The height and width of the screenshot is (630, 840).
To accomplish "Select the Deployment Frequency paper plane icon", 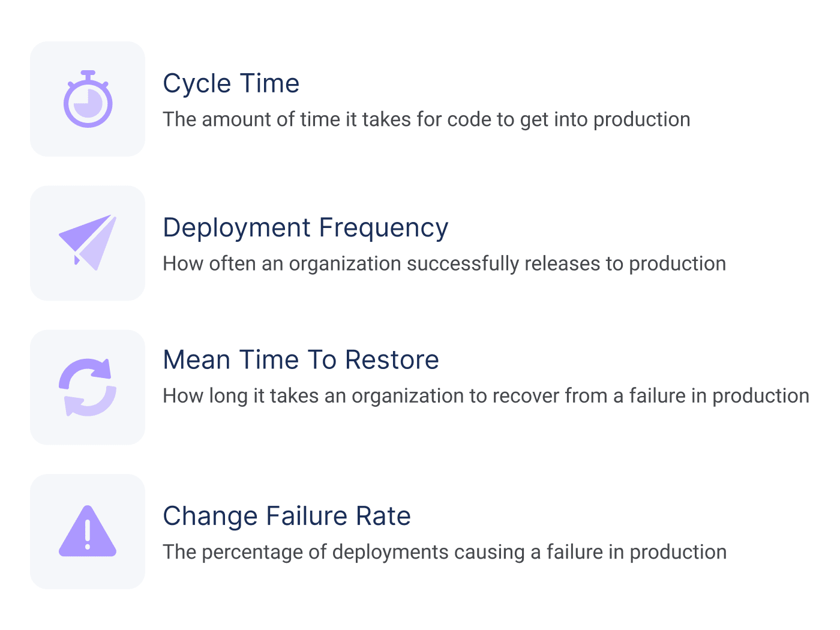I will tap(88, 242).
